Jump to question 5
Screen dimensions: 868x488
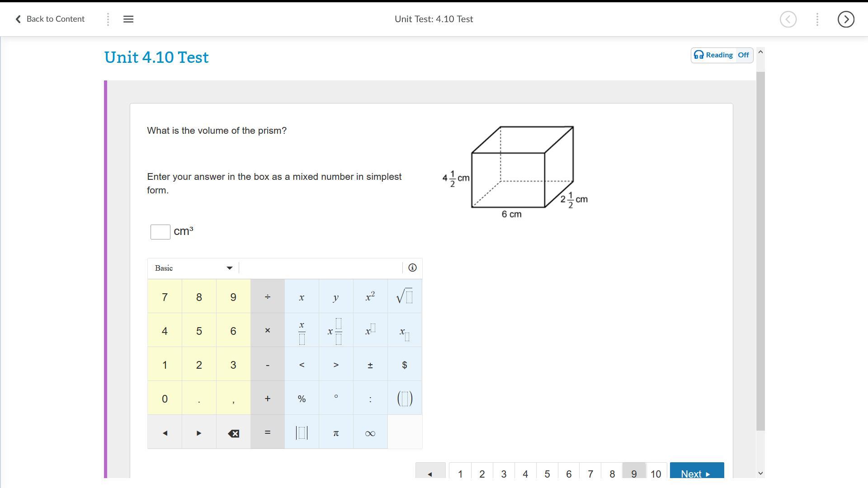(x=547, y=474)
